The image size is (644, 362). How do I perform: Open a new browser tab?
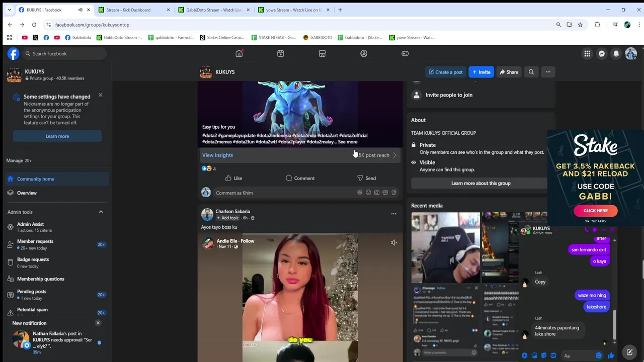340,10
